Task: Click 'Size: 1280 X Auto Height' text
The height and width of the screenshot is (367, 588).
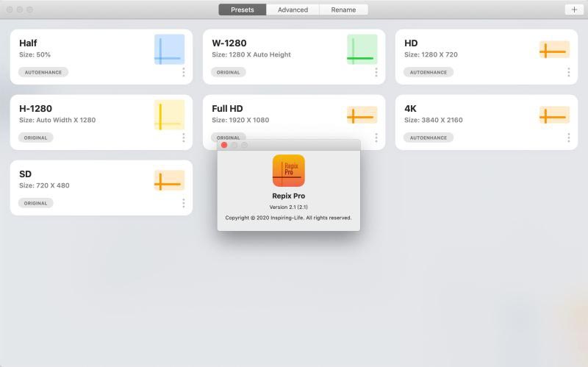Action: (251, 54)
